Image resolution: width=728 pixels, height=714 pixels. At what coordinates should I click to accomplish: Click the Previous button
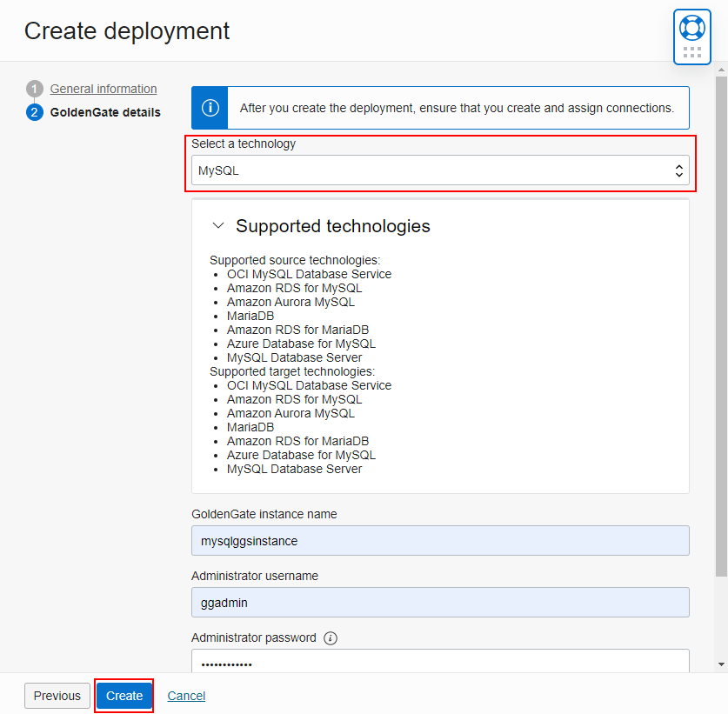[57, 696]
